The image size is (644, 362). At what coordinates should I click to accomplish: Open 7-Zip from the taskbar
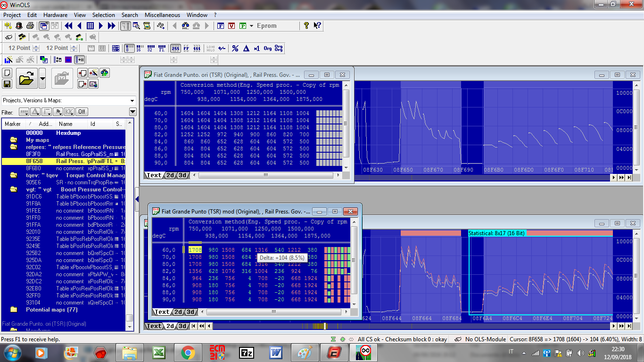point(246,353)
